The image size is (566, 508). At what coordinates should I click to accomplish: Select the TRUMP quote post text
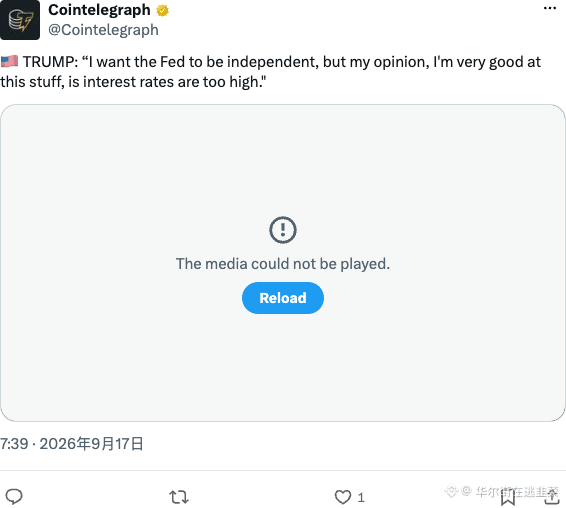click(271, 72)
